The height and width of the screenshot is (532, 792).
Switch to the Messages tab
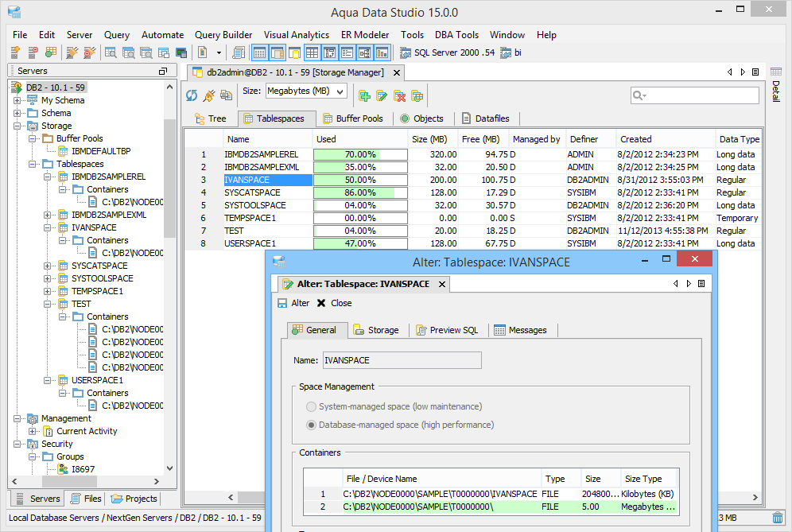(x=521, y=330)
